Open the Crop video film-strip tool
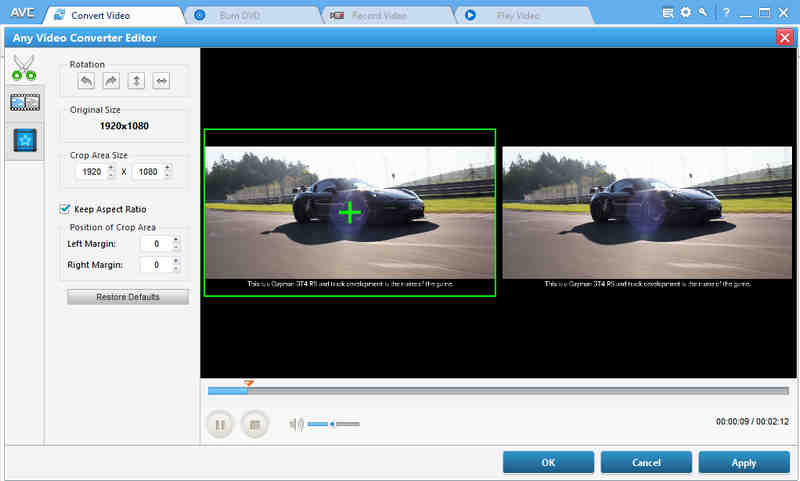Viewport: 800px width, 481px height. coord(24,103)
